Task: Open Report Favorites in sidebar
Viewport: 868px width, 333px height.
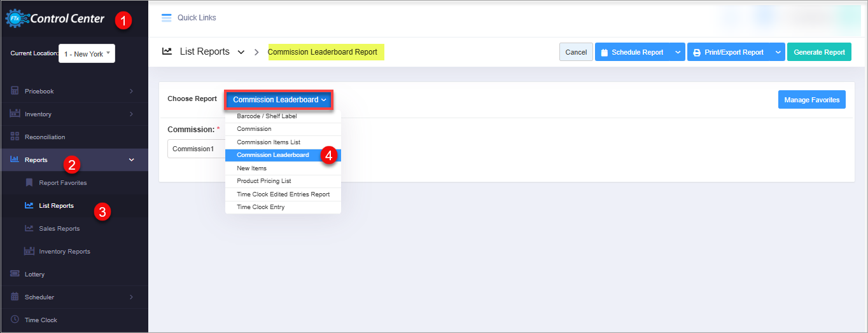Action: point(62,182)
